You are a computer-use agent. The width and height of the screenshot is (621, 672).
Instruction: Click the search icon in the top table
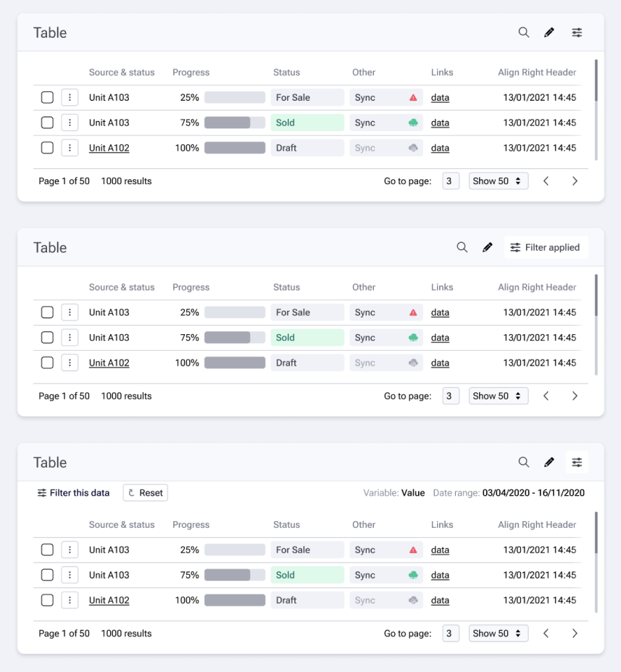(523, 33)
